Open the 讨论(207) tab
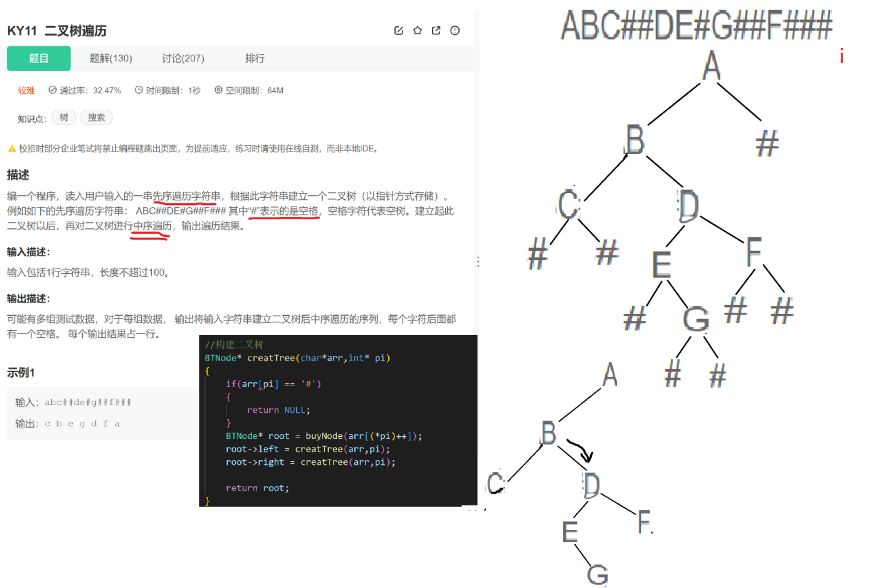This screenshot has height=588, width=875. [x=184, y=58]
